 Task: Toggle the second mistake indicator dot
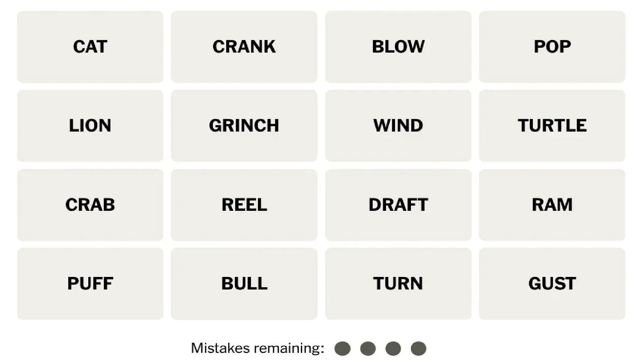(369, 348)
